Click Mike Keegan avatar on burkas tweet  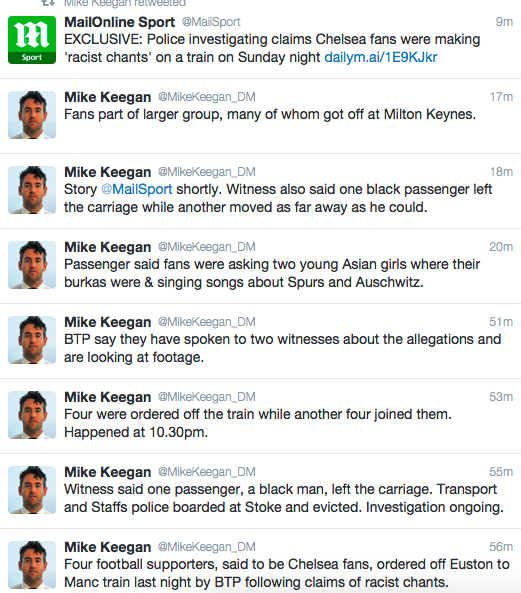tap(32, 265)
